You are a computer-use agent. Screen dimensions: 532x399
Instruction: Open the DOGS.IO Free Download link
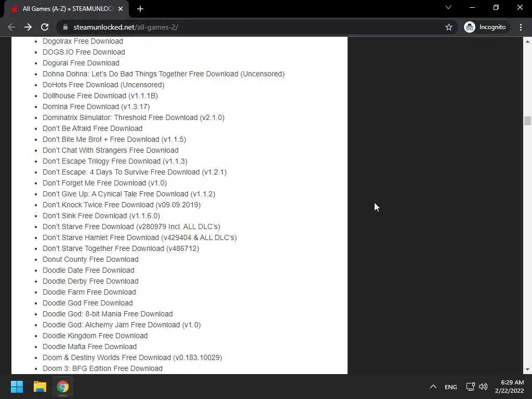84,52
